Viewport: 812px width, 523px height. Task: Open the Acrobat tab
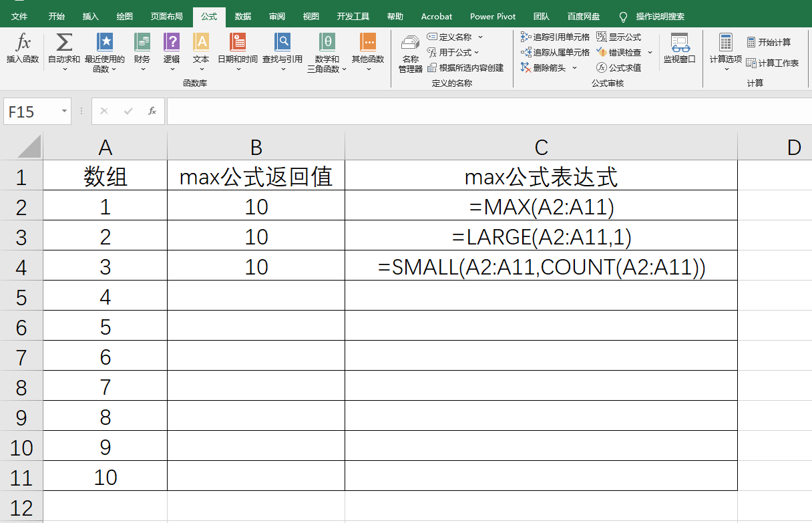437,17
